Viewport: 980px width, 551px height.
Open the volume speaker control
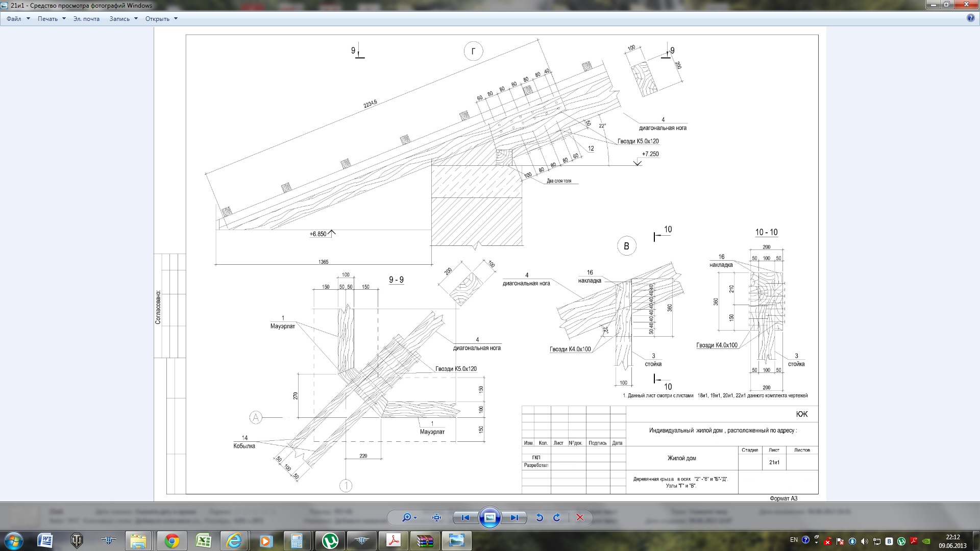point(864,541)
